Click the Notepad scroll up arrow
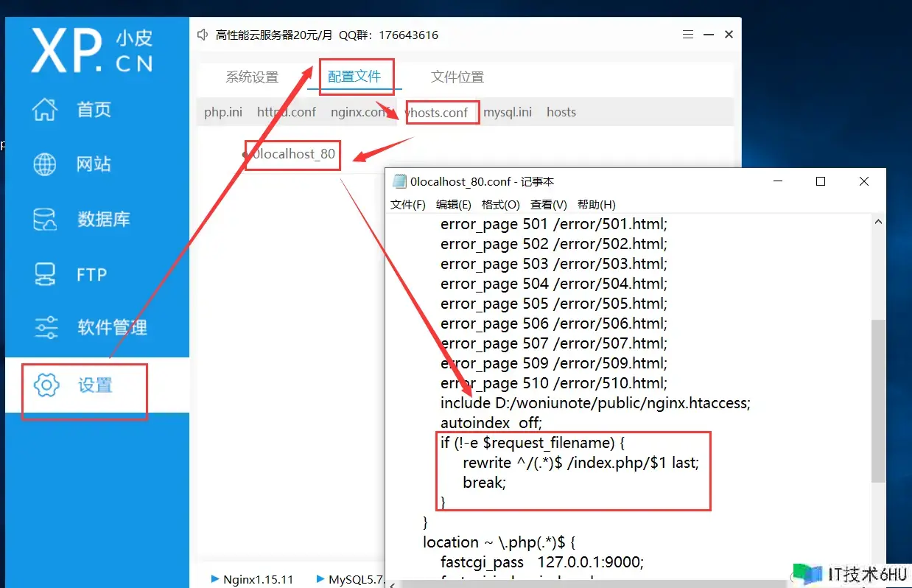 click(x=878, y=222)
